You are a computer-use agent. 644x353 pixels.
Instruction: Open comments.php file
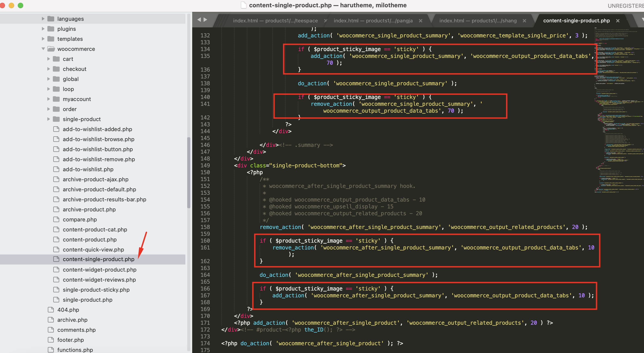pos(77,330)
